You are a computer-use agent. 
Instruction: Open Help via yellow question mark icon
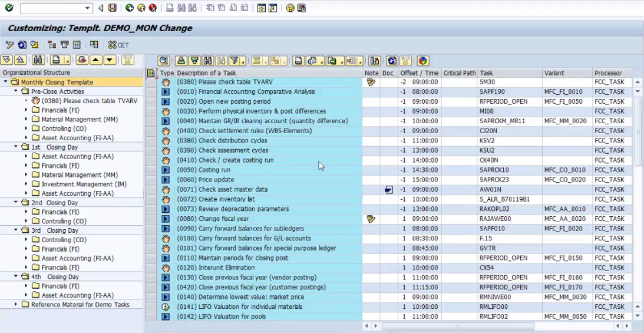[x=290, y=8]
